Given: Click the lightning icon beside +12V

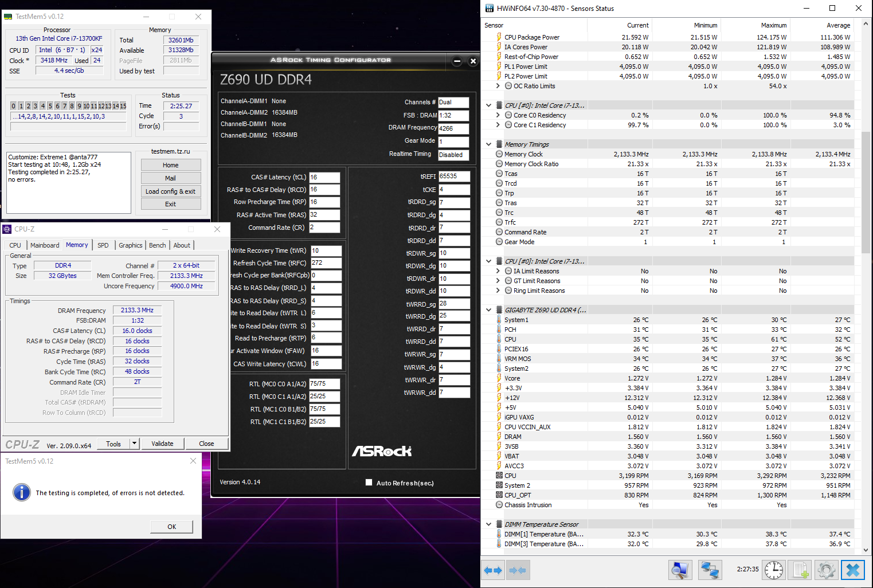Looking at the screenshot, I should tap(499, 398).
